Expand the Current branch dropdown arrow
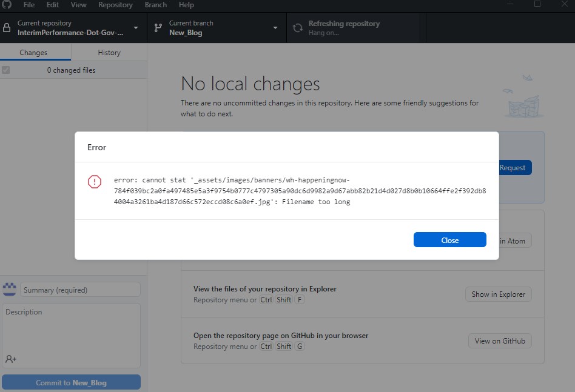This screenshot has width=575, height=392. [275, 28]
